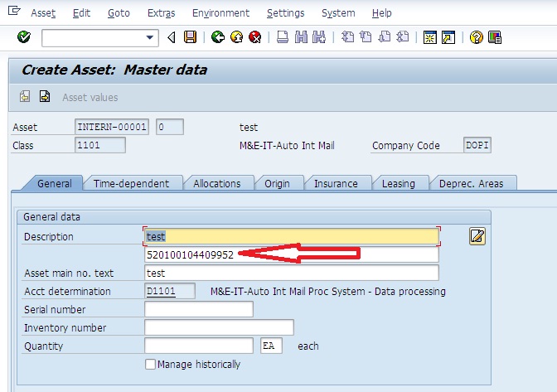Expand the command field dropdown arrow

click(150, 37)
